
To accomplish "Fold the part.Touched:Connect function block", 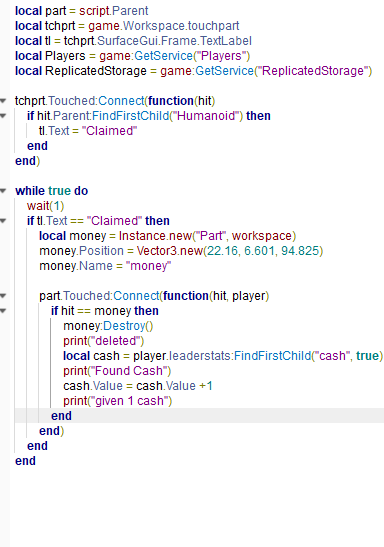I will pos(3,296).
